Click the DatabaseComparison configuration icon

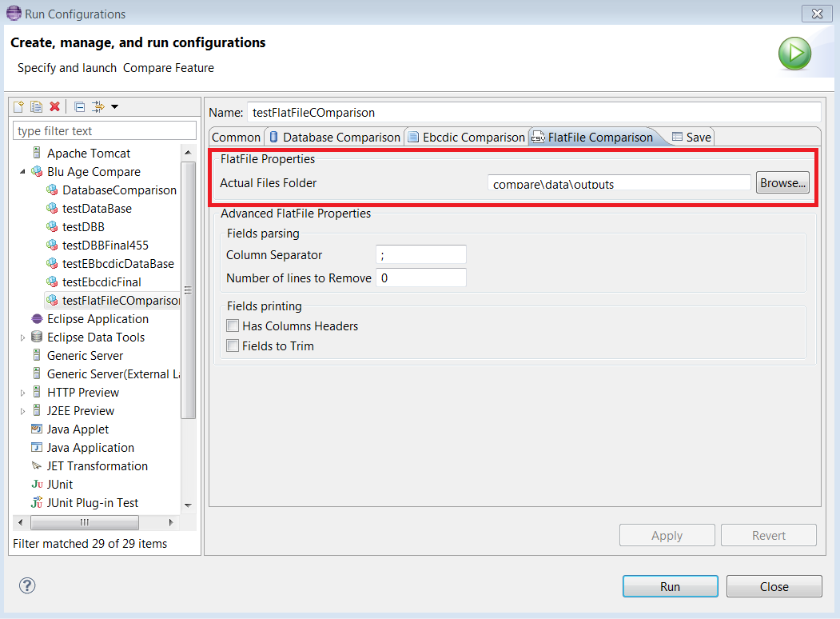pyautogui.click(x=52, y=190)
